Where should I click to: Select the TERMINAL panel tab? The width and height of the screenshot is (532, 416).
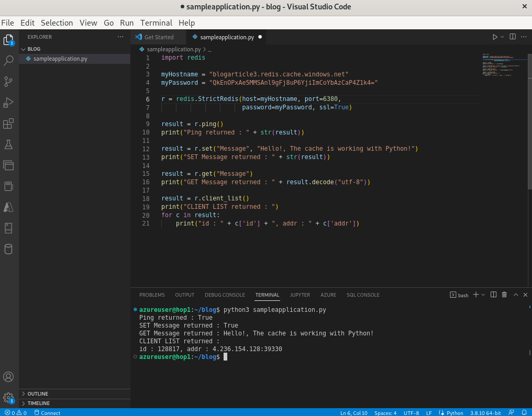pos(268,295)
